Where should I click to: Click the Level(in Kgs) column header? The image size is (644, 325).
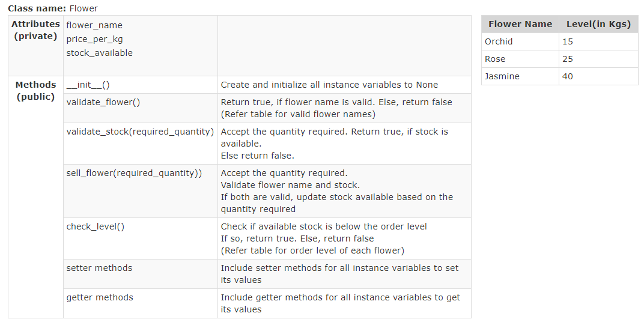coord(598,24)
